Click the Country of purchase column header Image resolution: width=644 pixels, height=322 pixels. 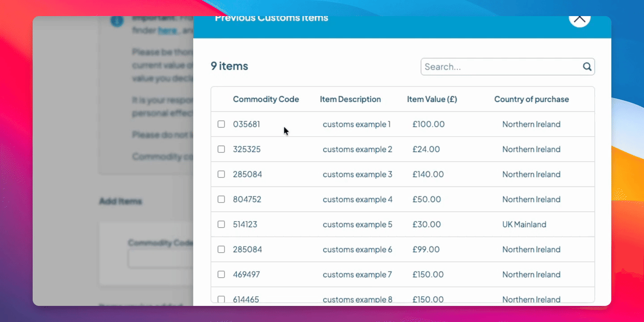[531, 99]
